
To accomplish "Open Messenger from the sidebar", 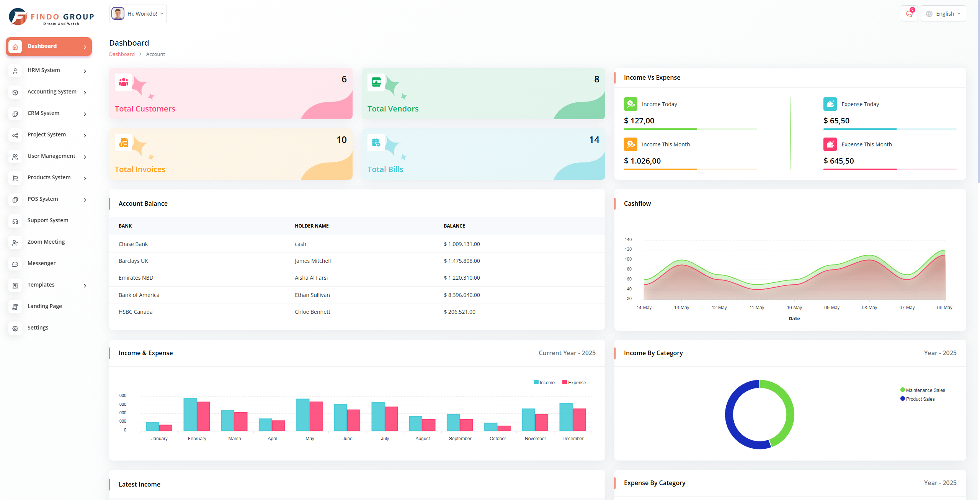I will tap(41, 263).
